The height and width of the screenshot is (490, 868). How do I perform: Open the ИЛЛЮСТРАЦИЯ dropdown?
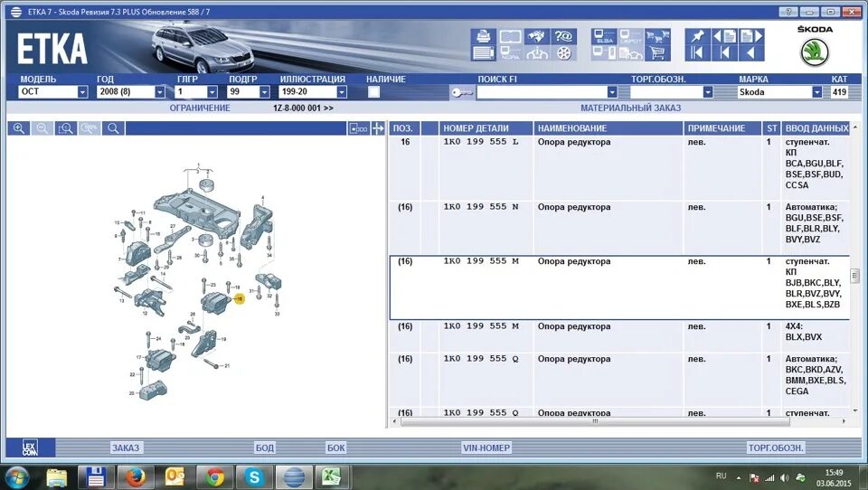(342, 92)
